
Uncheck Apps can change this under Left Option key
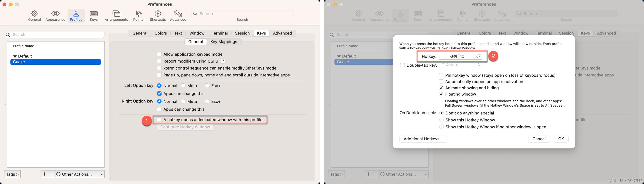(159, 94)
